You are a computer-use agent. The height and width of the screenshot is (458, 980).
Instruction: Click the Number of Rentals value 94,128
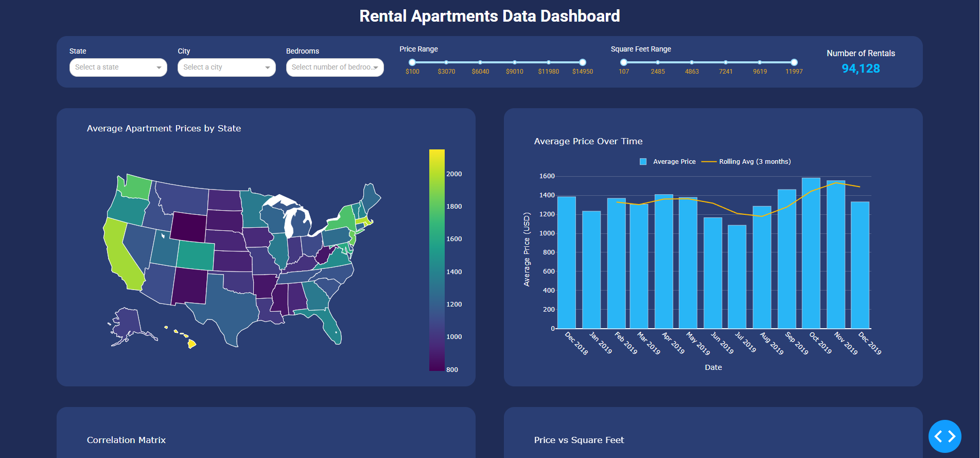click(x=861, y=69)
